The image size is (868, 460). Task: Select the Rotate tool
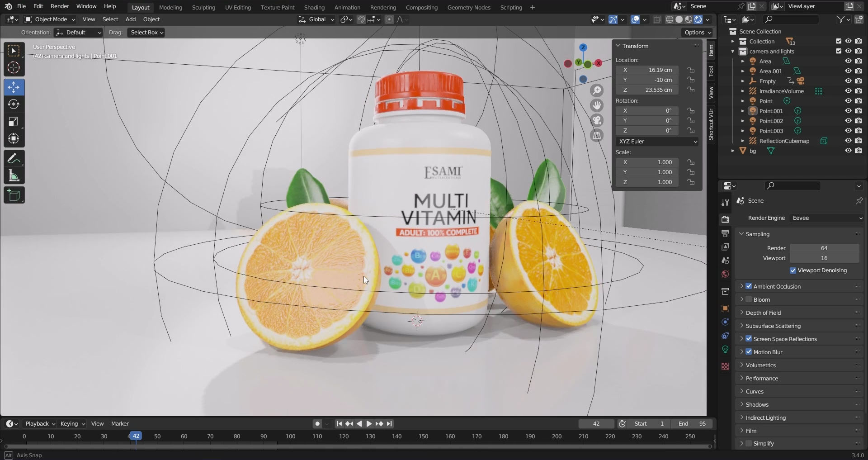pos(14,104)
